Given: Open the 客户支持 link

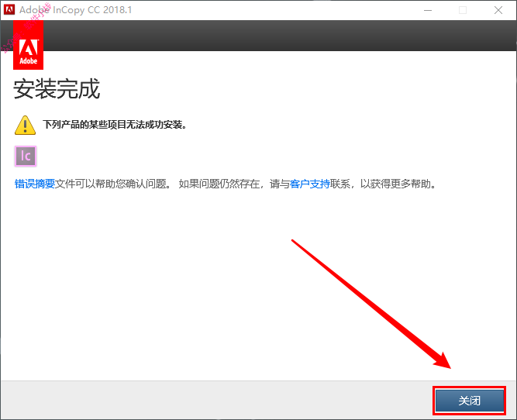Looking at the screenshot, I should pyautogui.click(x=310, y=184).
